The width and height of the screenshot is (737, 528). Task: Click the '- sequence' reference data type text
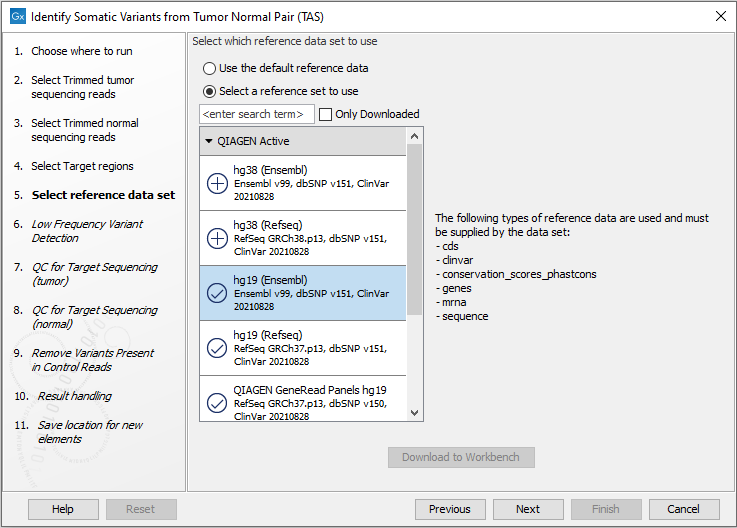[x=462, y=316]
